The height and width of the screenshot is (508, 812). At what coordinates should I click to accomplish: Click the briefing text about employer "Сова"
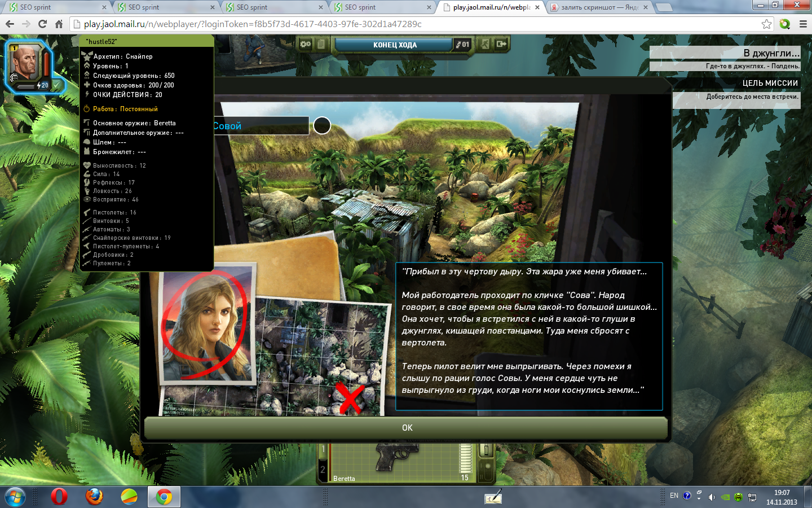(x=529, y=319)
